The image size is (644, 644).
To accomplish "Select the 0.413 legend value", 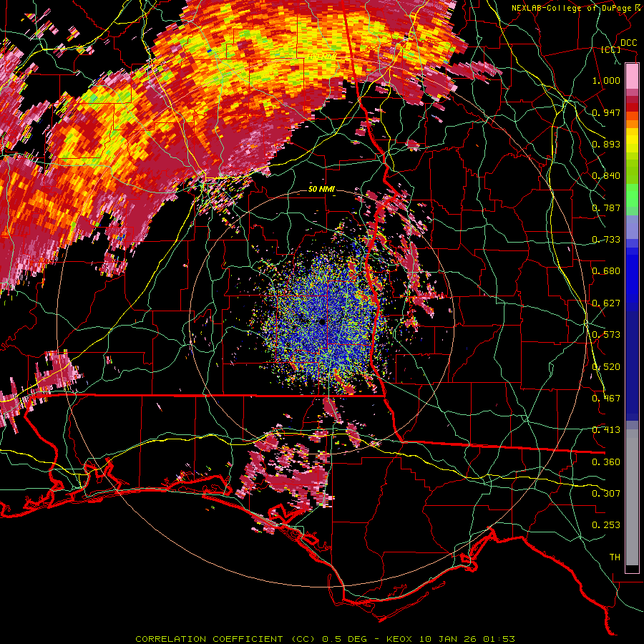I will [606, 430].
